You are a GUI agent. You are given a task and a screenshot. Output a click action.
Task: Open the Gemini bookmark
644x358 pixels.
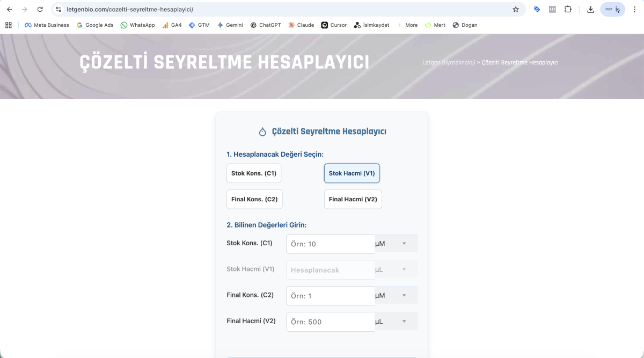(230, 25)
